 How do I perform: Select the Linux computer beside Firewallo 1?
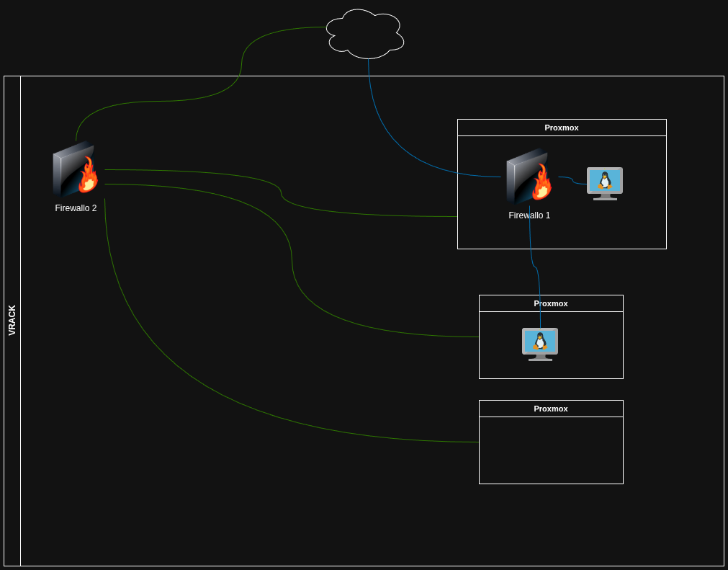pyautogui.click(x=605, y=183)
